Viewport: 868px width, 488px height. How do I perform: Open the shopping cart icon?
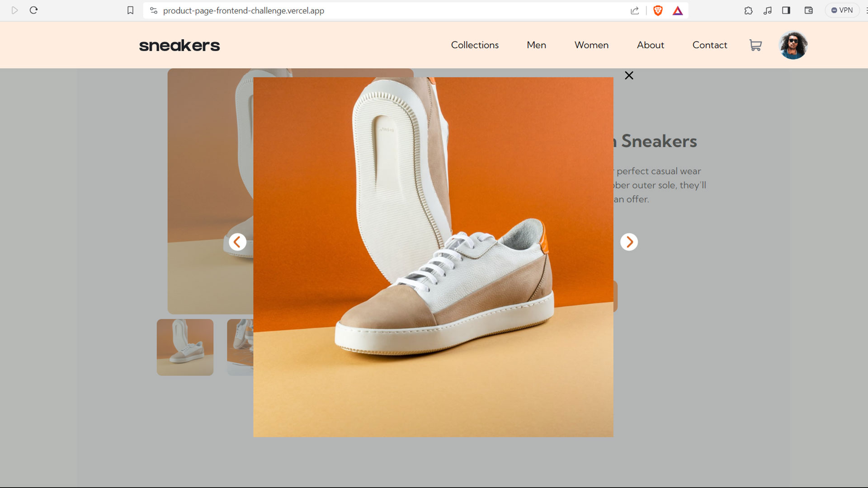(x=755, y=45)
